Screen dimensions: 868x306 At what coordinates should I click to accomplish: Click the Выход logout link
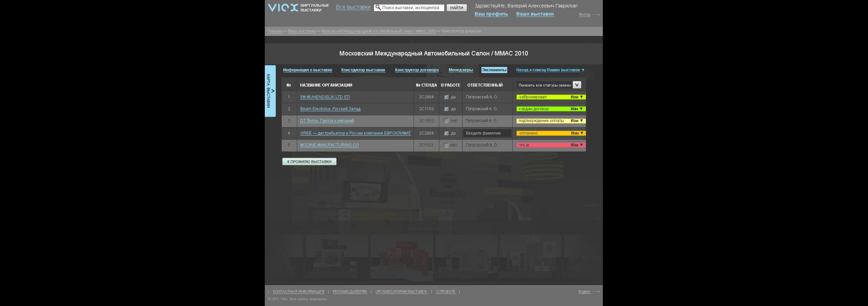(584, 15)
